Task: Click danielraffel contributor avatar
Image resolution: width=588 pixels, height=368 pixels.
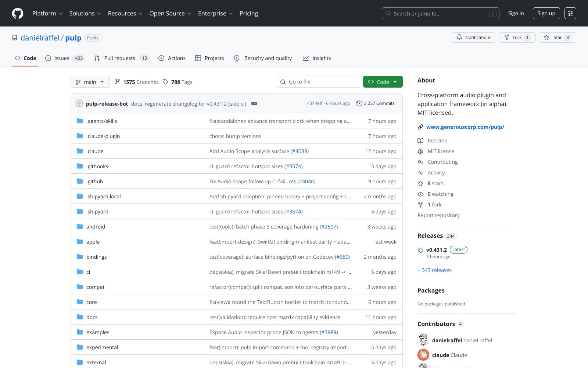Action: coord(423,340)
